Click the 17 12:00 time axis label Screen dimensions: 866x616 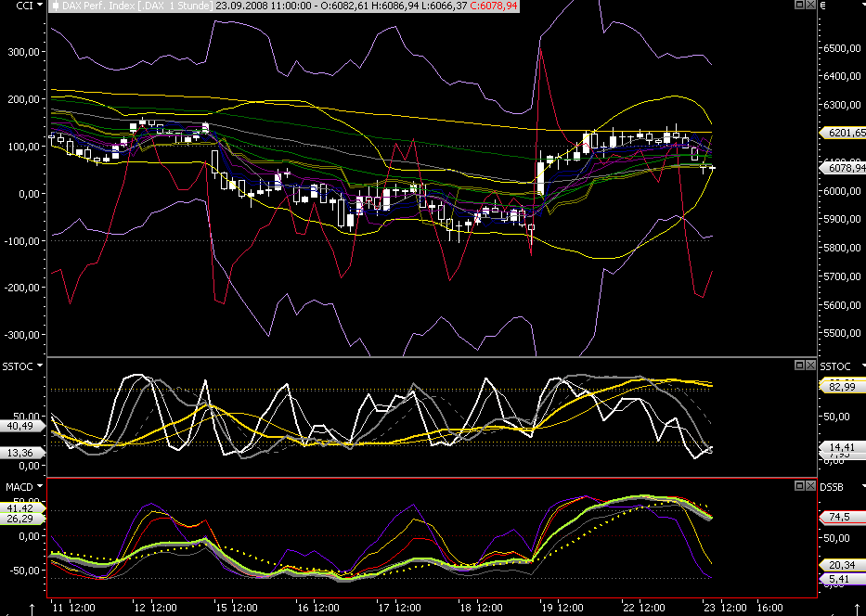pos(399,608)
